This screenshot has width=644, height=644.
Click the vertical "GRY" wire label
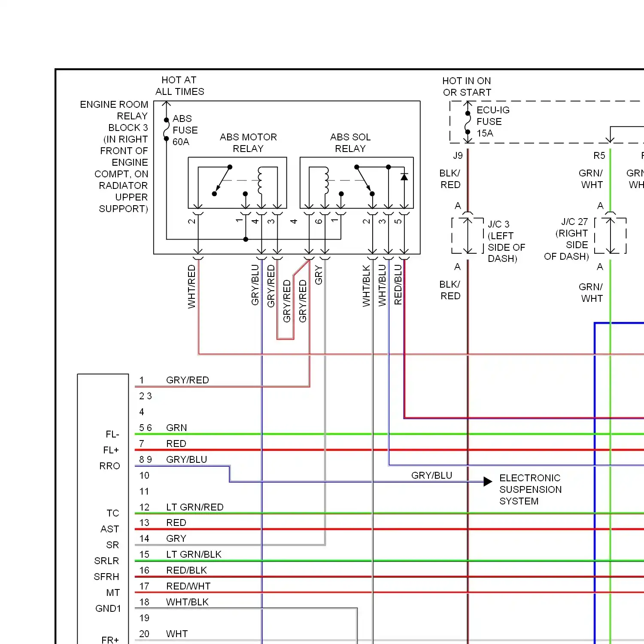319,275
